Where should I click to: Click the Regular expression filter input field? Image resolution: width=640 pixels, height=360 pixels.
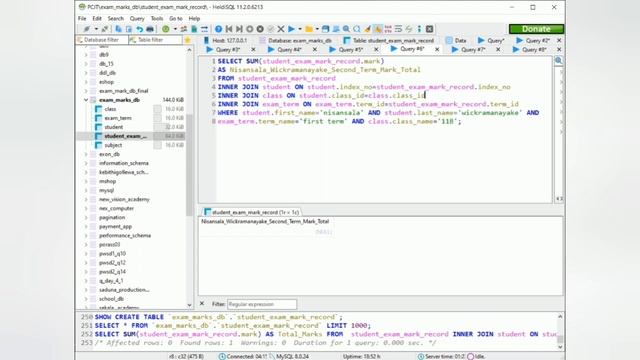click(262, 304)
